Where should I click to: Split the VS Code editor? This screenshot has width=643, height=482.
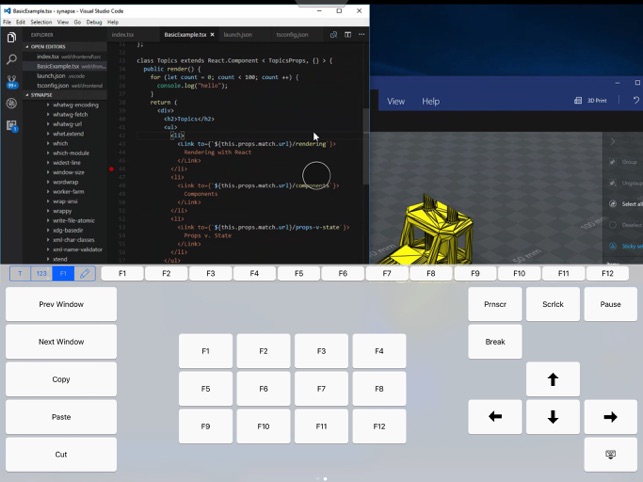pos(348,35)
